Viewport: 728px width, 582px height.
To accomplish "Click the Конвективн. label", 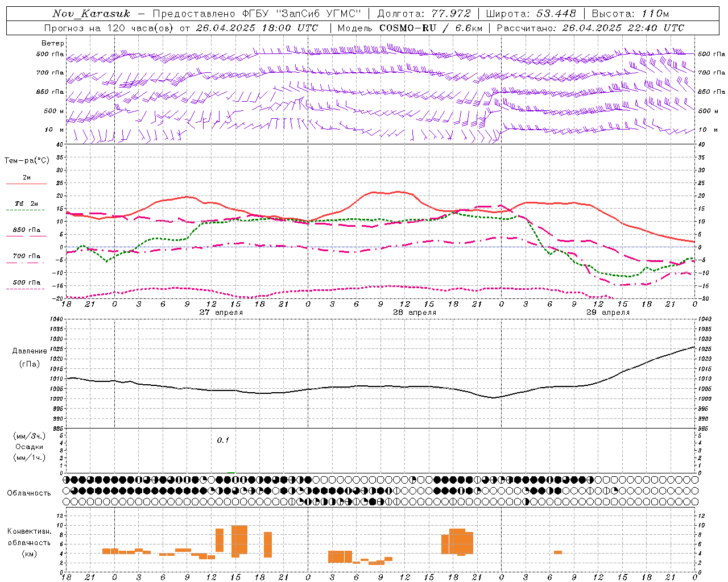I will 30,531.
